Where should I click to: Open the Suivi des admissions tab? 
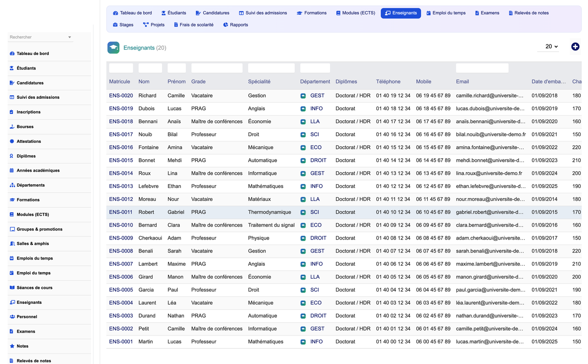pos(263,13)
